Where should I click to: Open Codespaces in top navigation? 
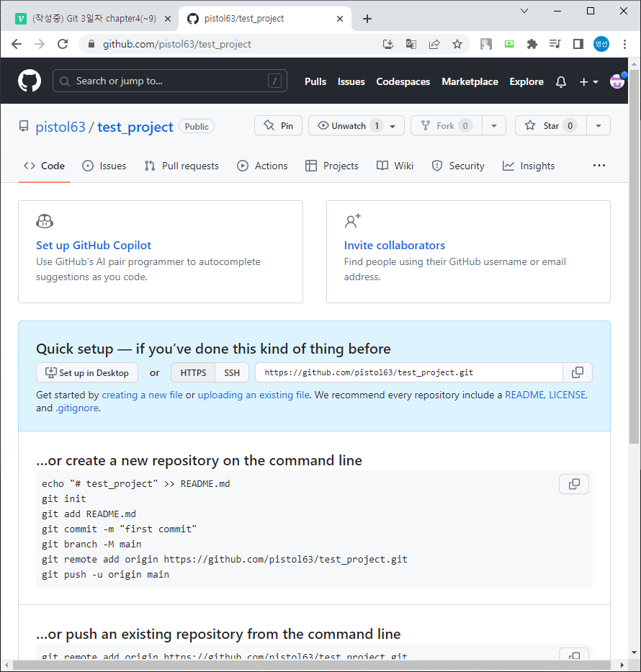click(403, 81)
